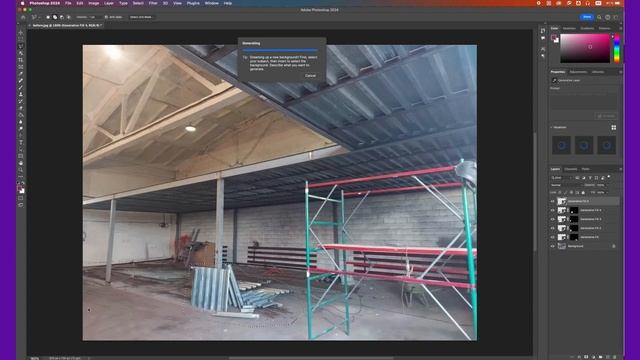Select the Blur tool
Screen dimensions: 640x360
click(21, 122)
